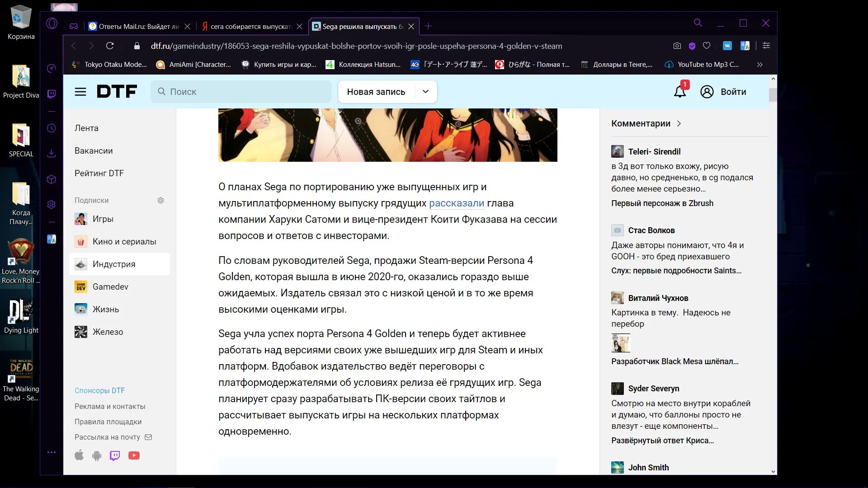Open downloads in Opera sidebar
This screenshot has height=488, width=868.
click(x=52, y=154)
